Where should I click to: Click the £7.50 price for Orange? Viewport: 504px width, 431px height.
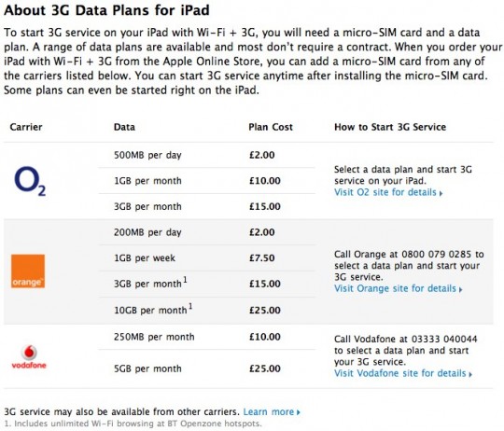point(262,257)
